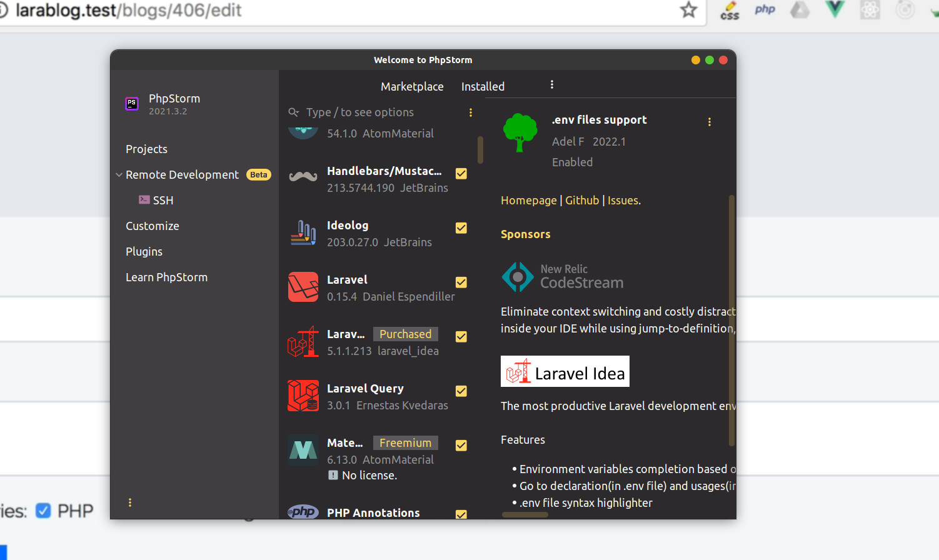Toggle the Material Theme Freemium plugin checkbox

(x=461, y=446)
